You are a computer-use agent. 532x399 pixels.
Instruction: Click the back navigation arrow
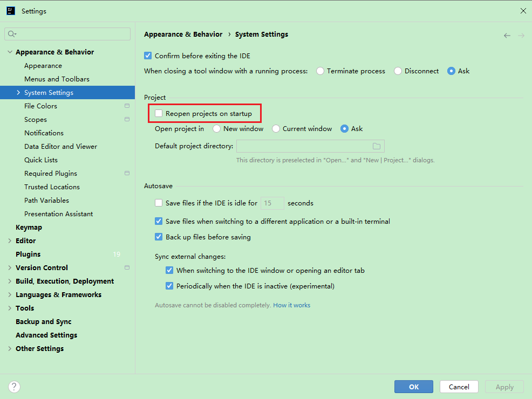pos(507,36)
